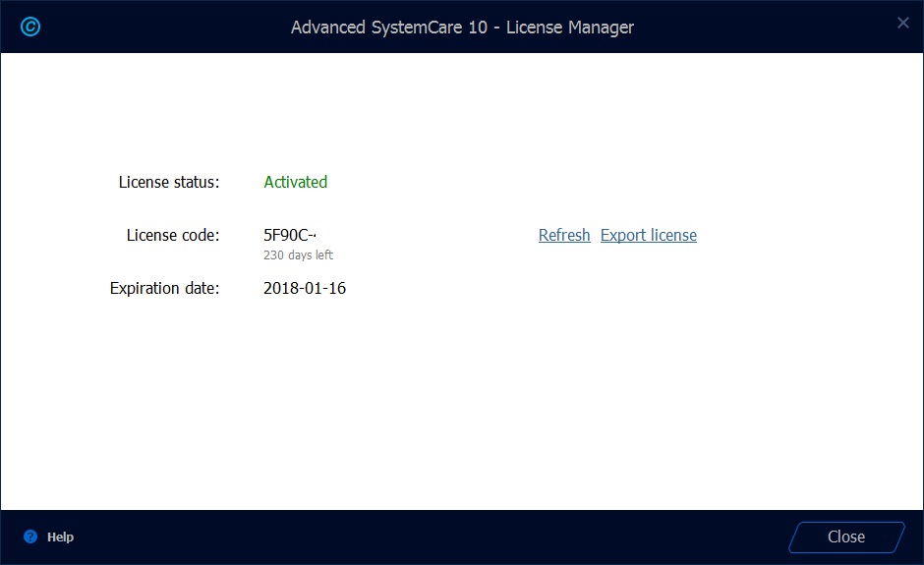Click the License Manager window title
Viewport: 924px width, 565px height.
(462, 28)
